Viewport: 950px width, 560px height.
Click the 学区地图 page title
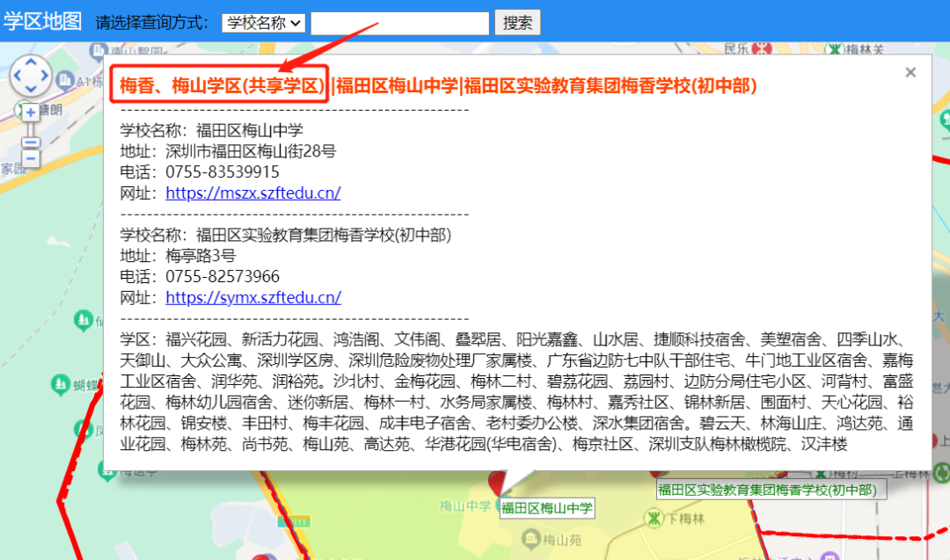click(x=42, y=21)
